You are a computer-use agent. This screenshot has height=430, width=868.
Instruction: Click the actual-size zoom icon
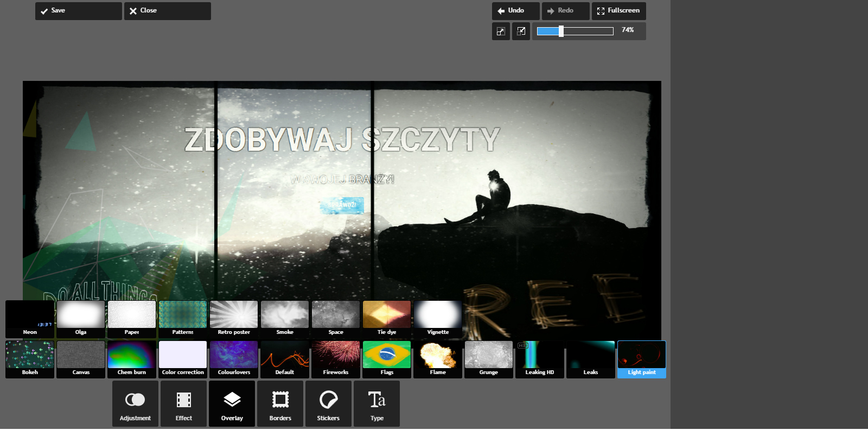[x=521, y=31]
